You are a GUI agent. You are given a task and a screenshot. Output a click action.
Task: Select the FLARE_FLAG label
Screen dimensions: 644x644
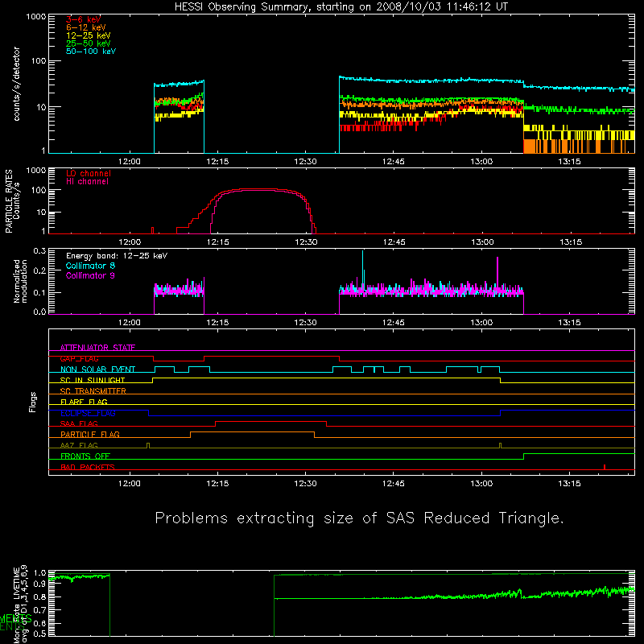pyautogui.click(x=84, y=402)
